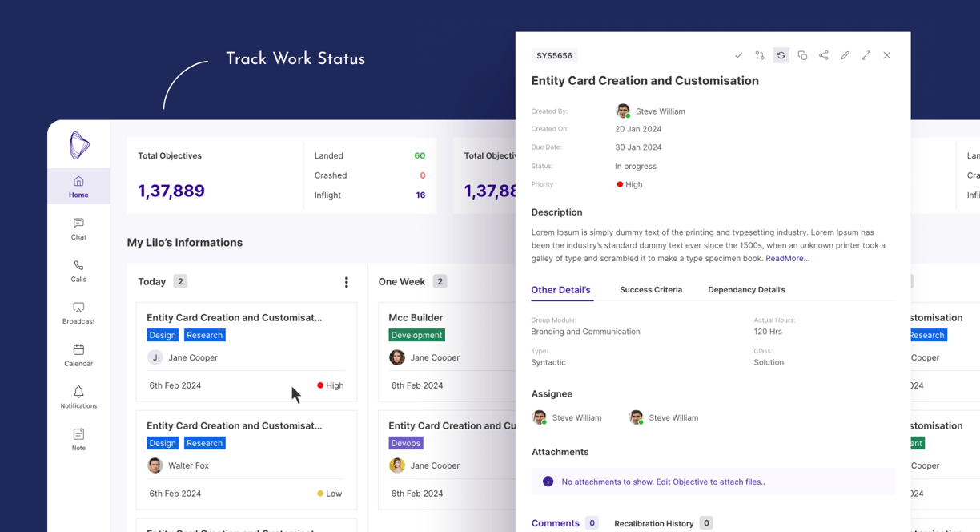The image size is (980, 532).
Task: Open the Note section
Action: [78, 440]
